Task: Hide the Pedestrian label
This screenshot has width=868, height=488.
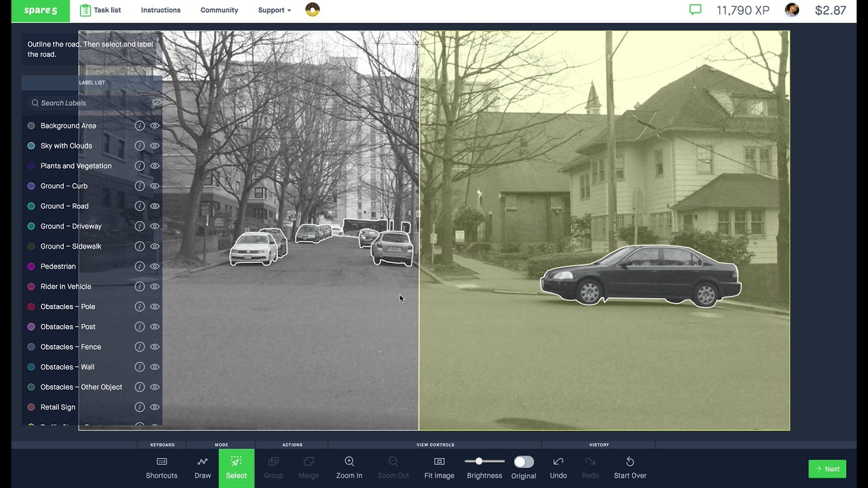Action: pos(155,266)
